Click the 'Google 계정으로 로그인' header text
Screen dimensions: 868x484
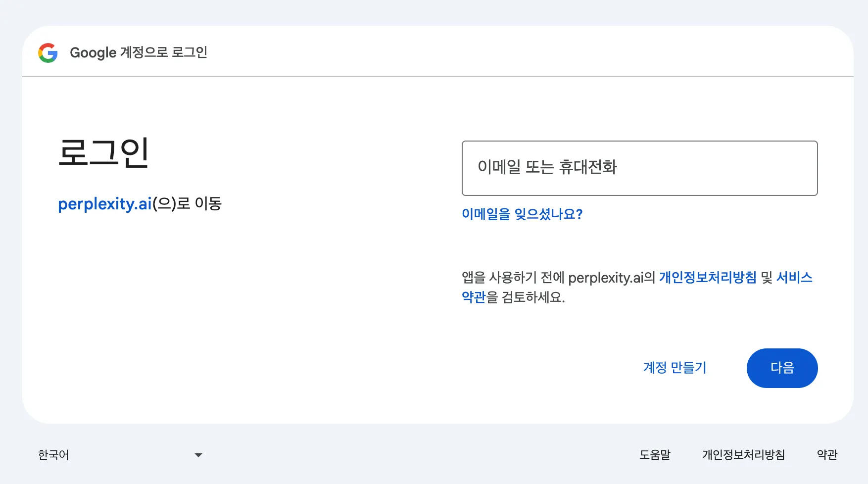tap(139, 52)
